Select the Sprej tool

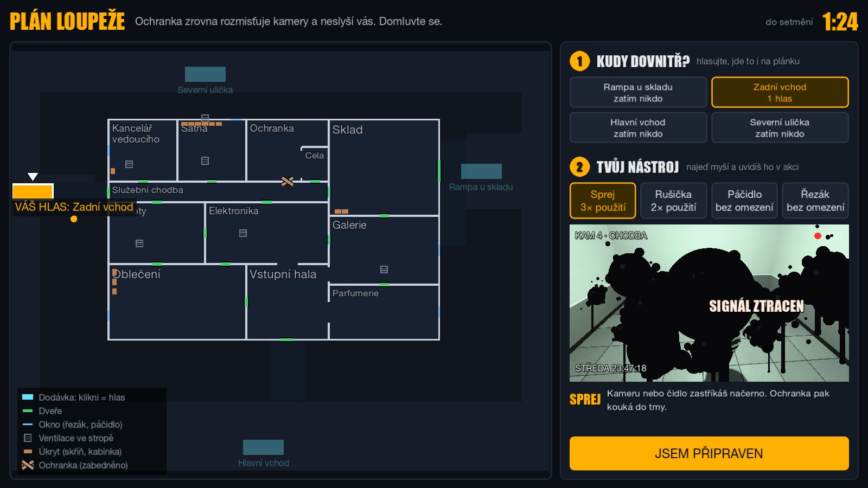pos(603,201)
